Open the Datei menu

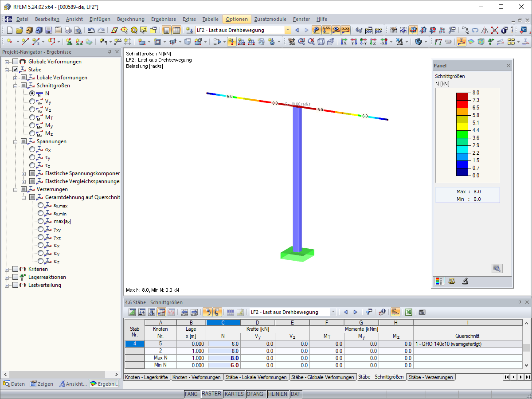point(22,19)
